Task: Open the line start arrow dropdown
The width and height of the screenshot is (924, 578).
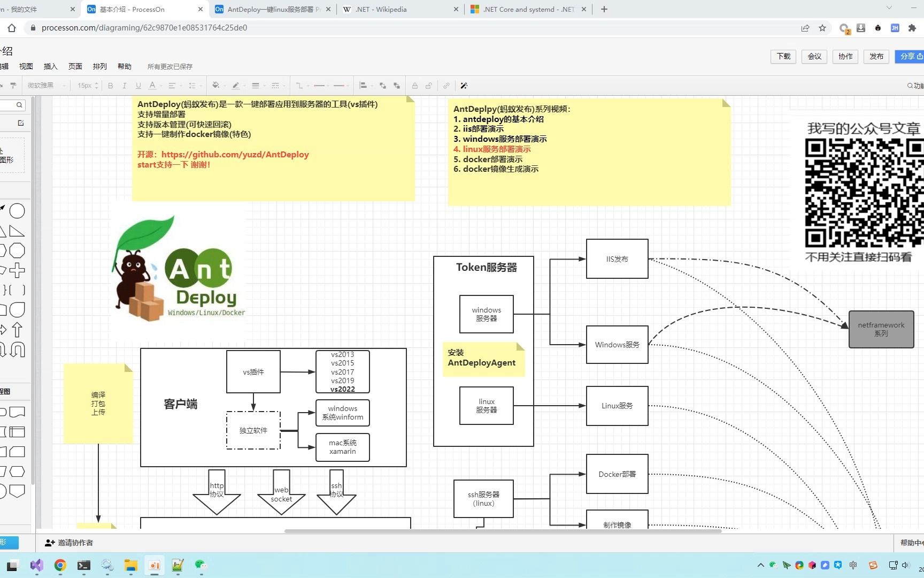Action: pyautogui.click(x=321, y=86)
